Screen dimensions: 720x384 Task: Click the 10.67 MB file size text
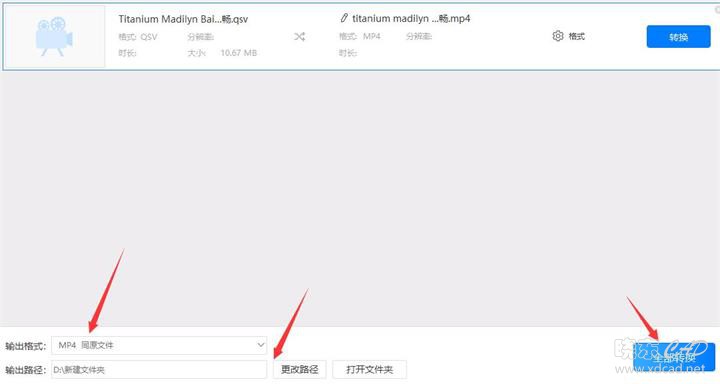(x=238, y=53)
